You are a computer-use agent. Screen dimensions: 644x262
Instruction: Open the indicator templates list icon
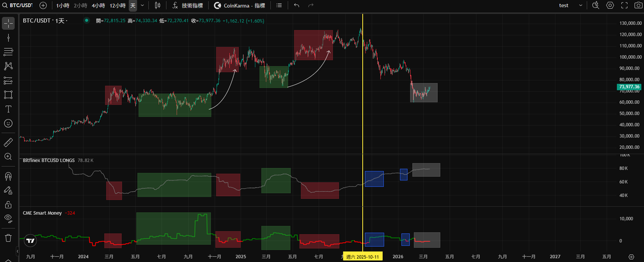click(279, 5)
